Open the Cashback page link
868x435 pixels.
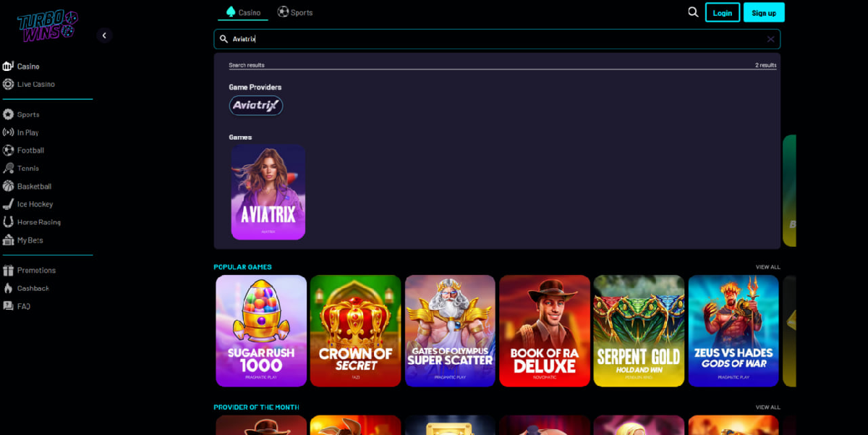[33, 288]
